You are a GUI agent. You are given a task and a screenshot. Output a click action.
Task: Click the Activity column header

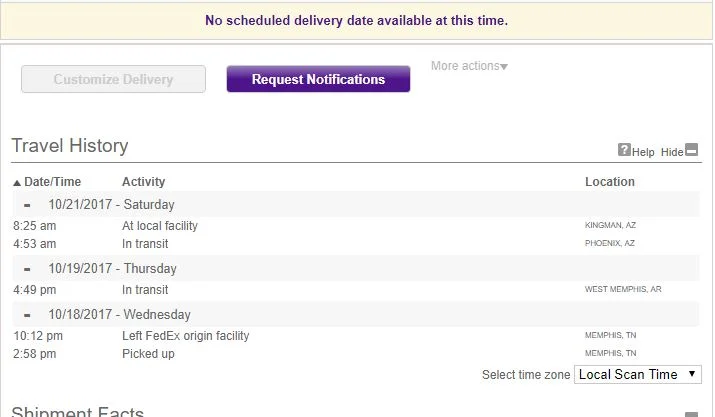pos(143,182)
